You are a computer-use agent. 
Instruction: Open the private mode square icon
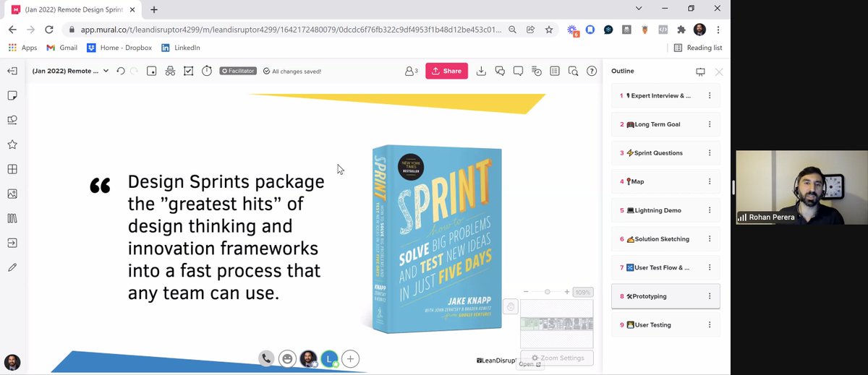coord(151,71)
